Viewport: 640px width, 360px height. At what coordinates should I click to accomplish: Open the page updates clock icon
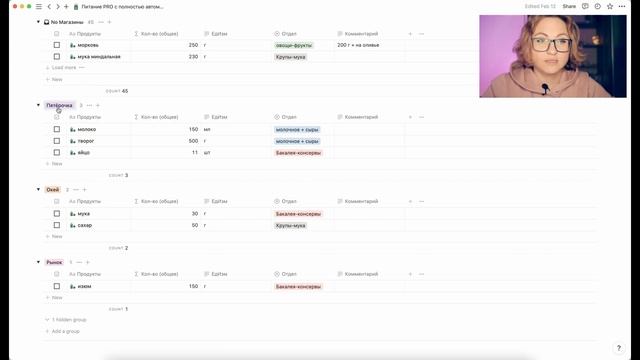click(598, 7)
